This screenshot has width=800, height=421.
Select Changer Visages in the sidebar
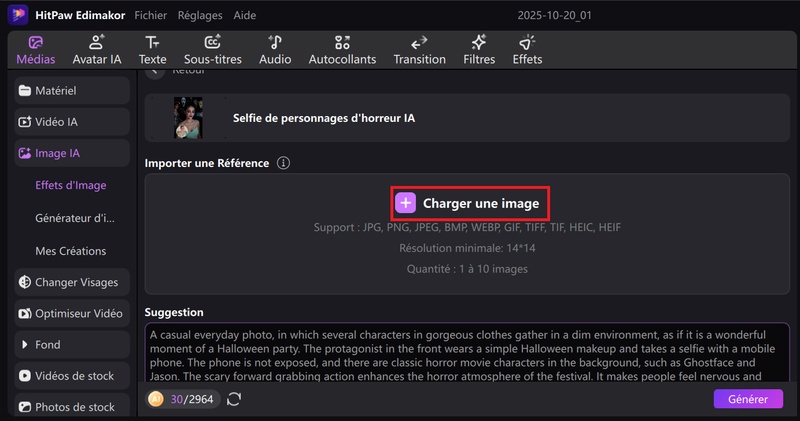click(72, 282)
